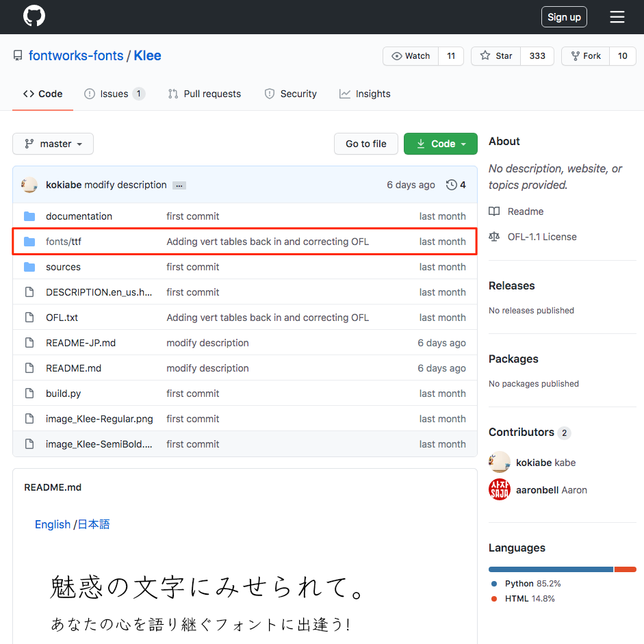644x644 pixels.
Task: Click modify description latest commit message
Action: pyautogui.click(x=125, y=185)
